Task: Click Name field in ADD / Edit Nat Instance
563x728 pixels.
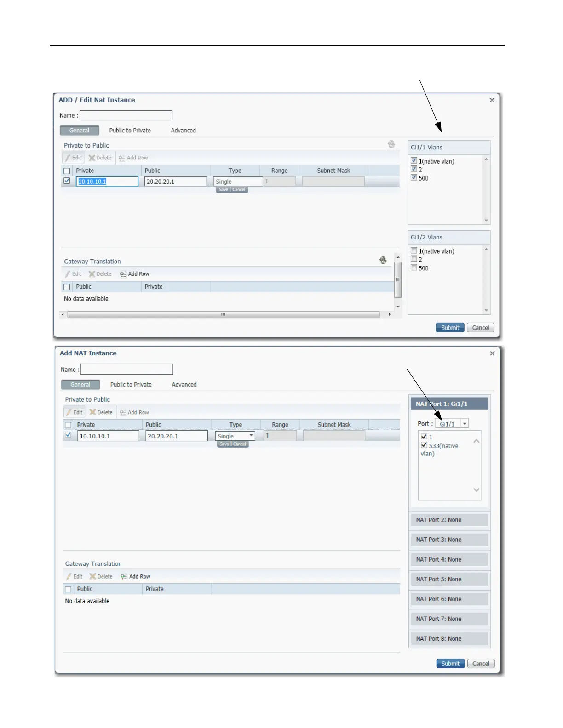Action: pos(126,115)
